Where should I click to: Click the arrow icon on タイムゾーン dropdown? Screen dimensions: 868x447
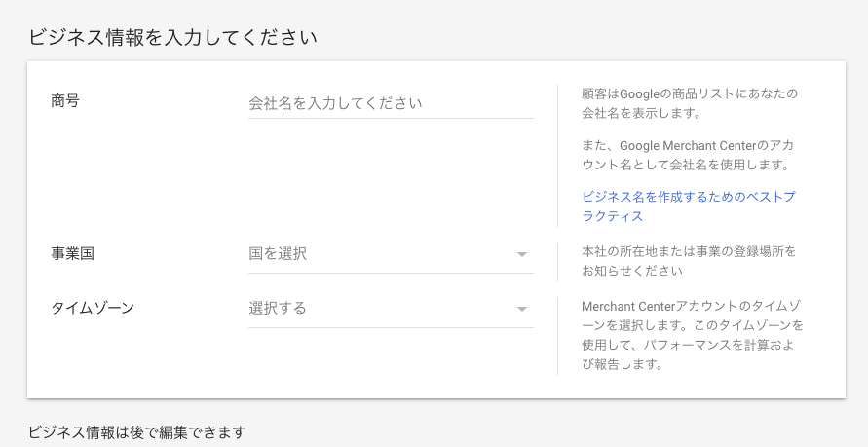pos(522,310)
